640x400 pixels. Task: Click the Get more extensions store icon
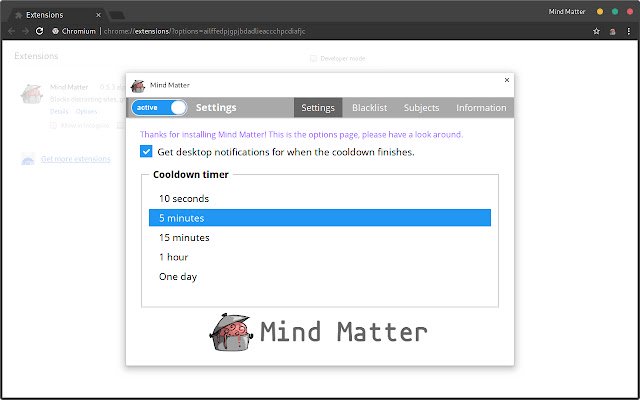click(x=28, y=159)
